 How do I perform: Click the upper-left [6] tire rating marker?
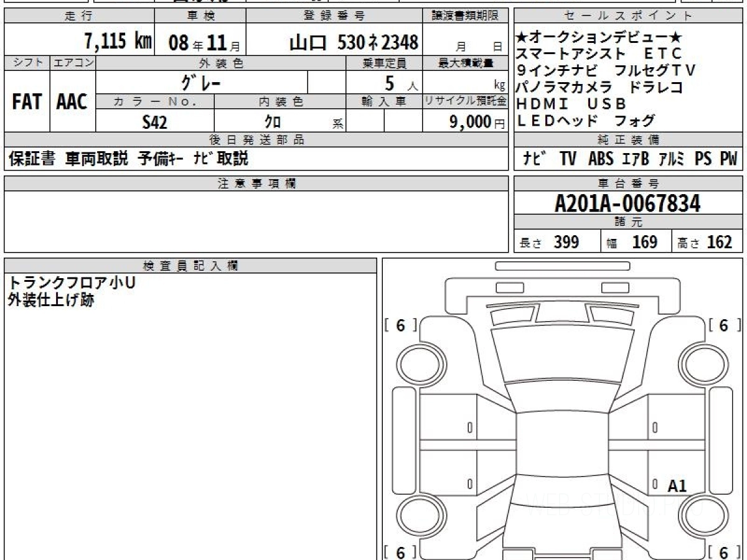point(401,325)
